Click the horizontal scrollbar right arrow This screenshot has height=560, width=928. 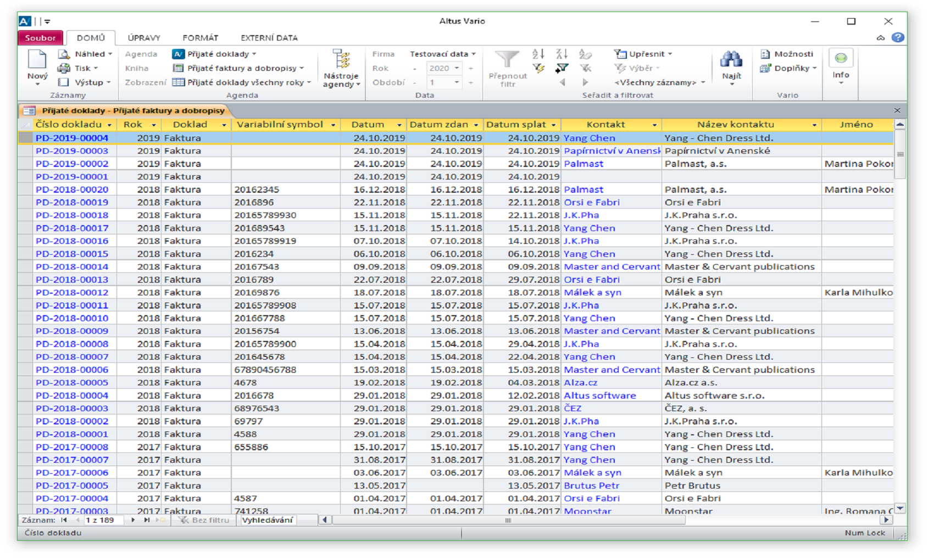click(886, 519)
